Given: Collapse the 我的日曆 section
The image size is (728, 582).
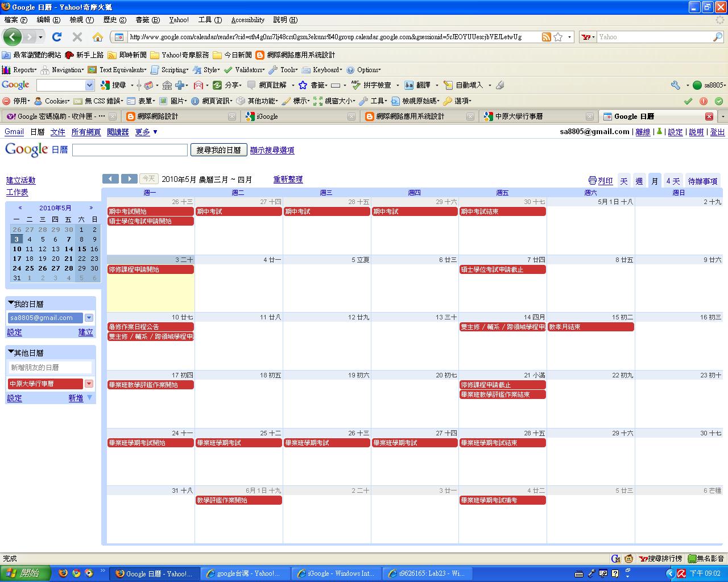Looking at the screenshot, I should tap(11, 304).
